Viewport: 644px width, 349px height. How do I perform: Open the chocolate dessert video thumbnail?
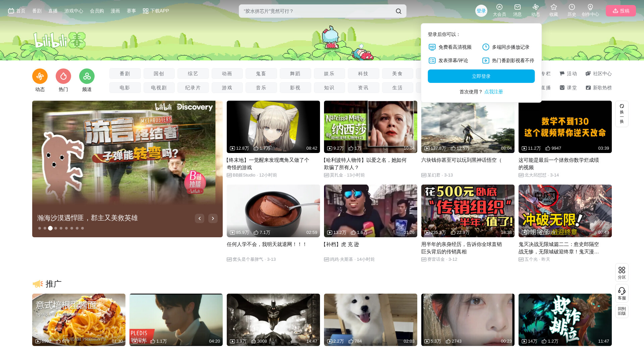[273, 211]
